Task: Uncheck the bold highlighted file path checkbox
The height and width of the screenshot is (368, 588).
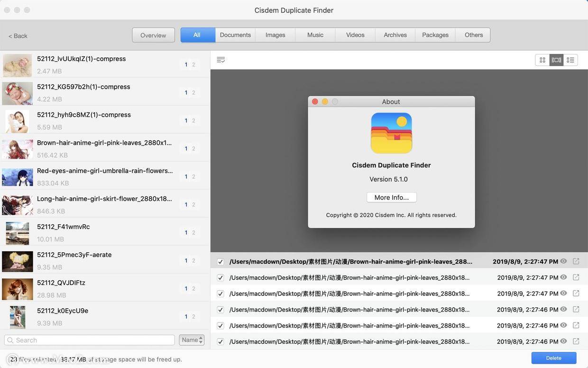Action: 220,262
